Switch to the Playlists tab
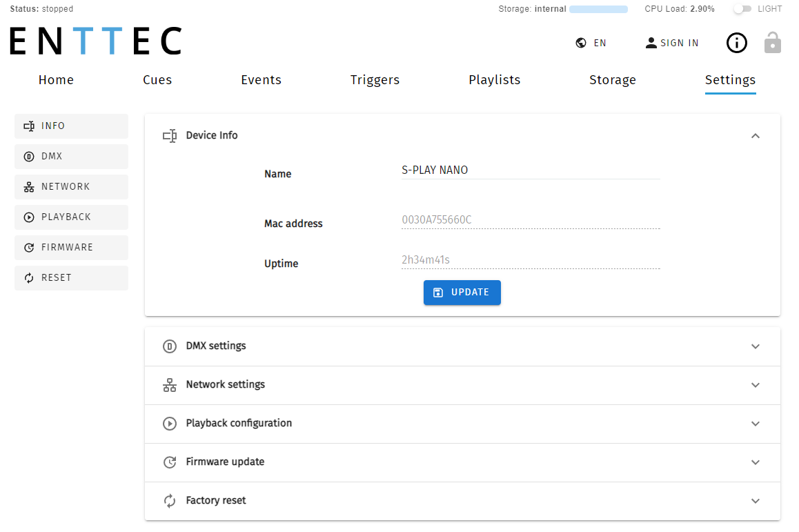Screen dimensions: 799x532 (494, 80)
